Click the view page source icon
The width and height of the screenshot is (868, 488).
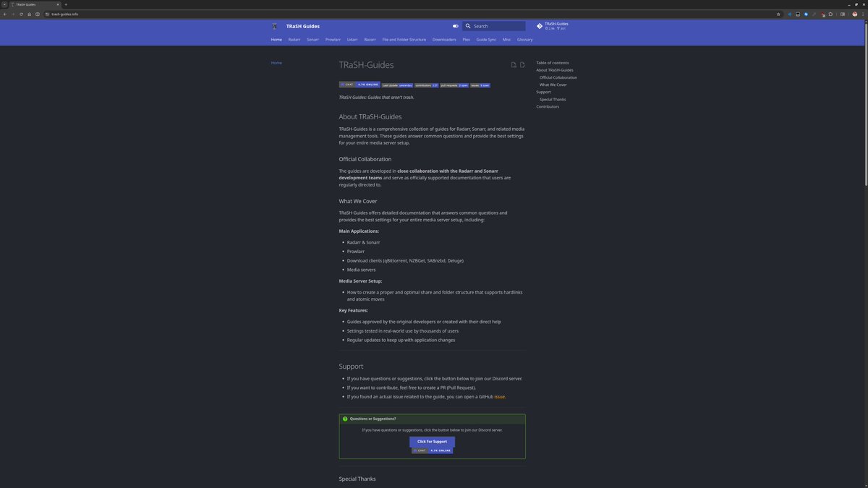click(514, 65)
